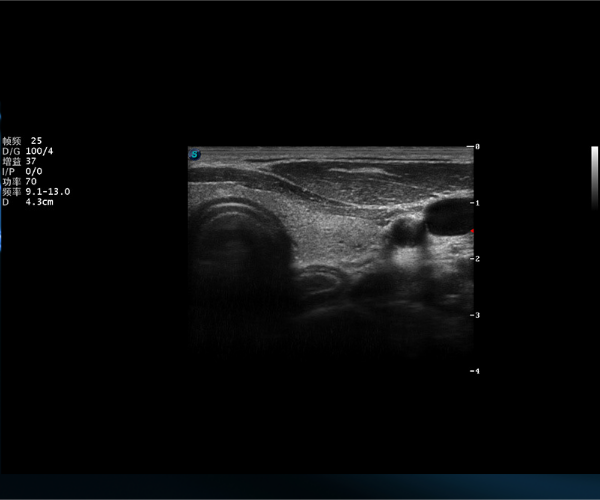Click the D 4.3cm depth readout

pyautogui.click(x=27, y=202)
